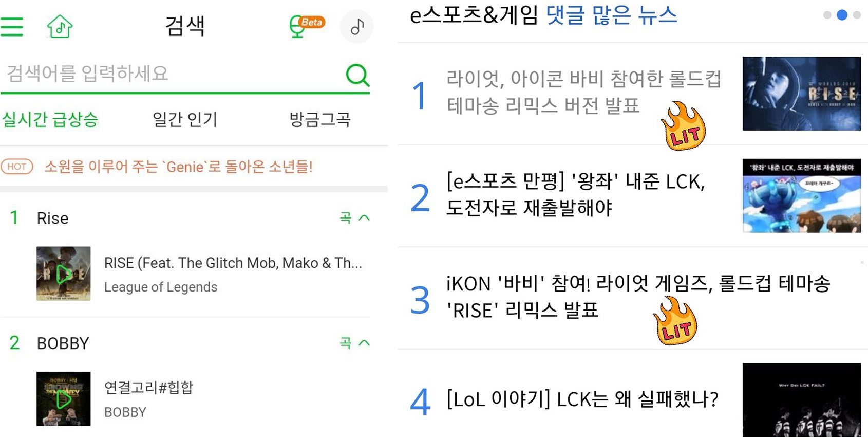Switch to the 일간 인기 tab
868x437 pixels.
pos(185,119)
